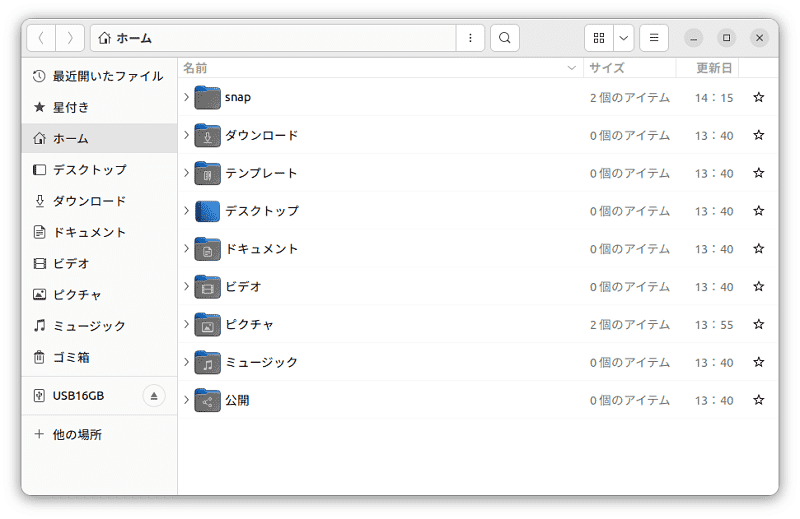Star the snap folder
This screenshot has height=519, width=800.
tap(759, 97)
